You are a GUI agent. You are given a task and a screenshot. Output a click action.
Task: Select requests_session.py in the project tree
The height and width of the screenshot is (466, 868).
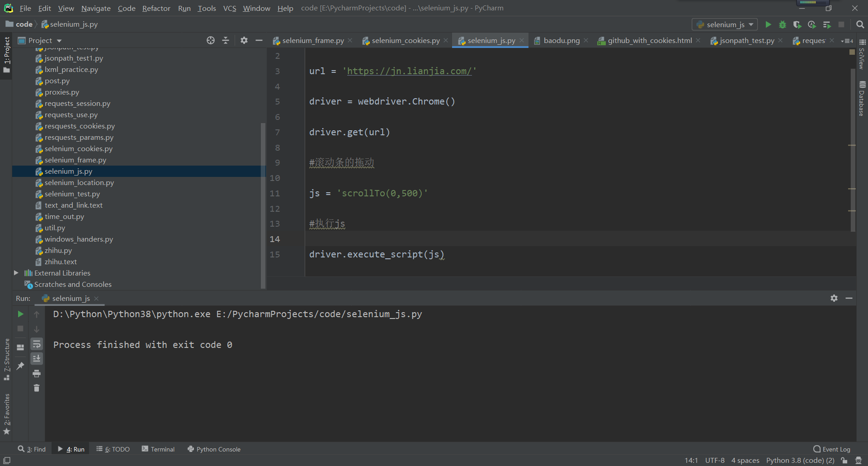(77, 103)
